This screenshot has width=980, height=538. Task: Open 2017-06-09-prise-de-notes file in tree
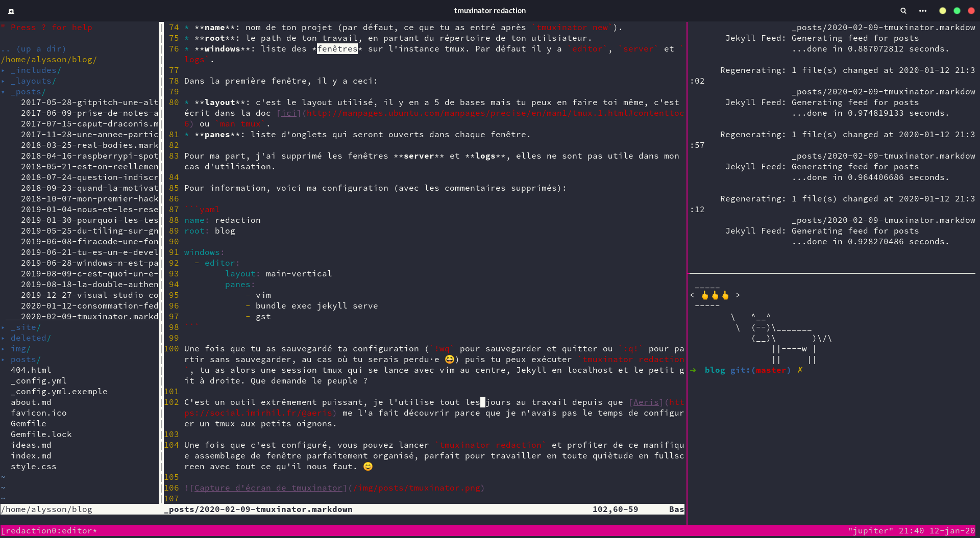[x=90, y=113]
